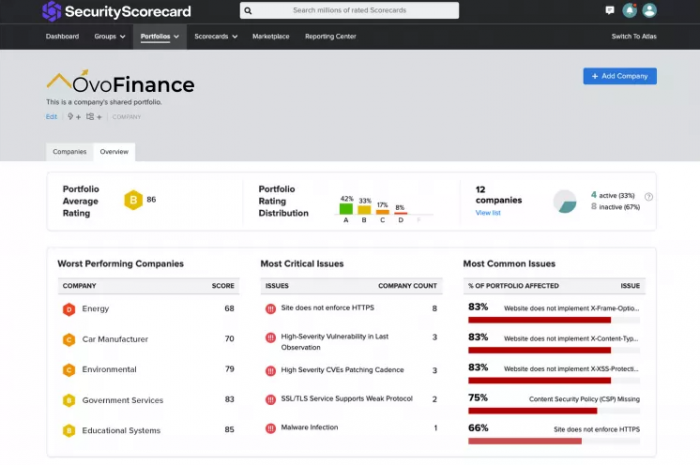Screen dimensions: 700x465
Task: Click the add group icon before COMPANY
Action: [x=94, y=117]
